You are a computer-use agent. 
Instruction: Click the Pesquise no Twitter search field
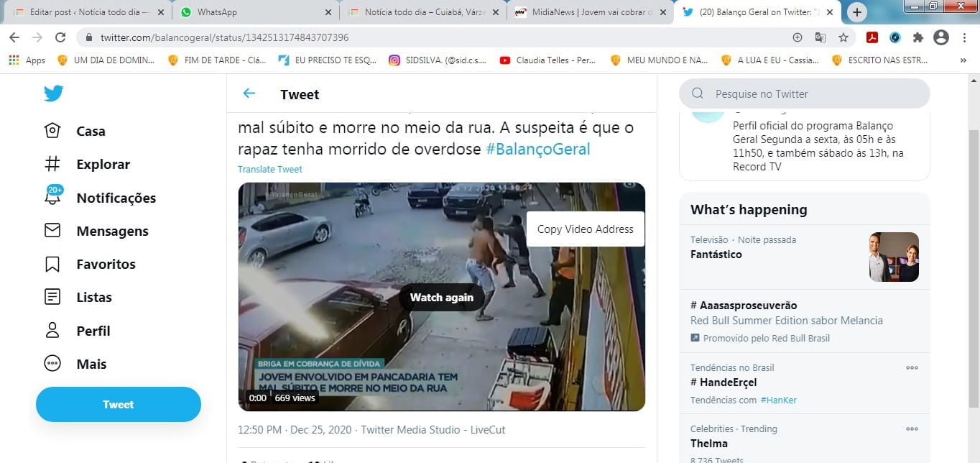805,93
